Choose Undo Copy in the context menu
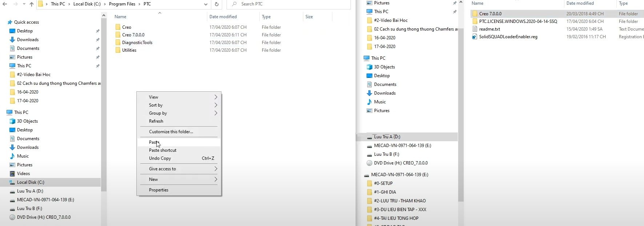 pyautogui.click(x=179, y=158)
